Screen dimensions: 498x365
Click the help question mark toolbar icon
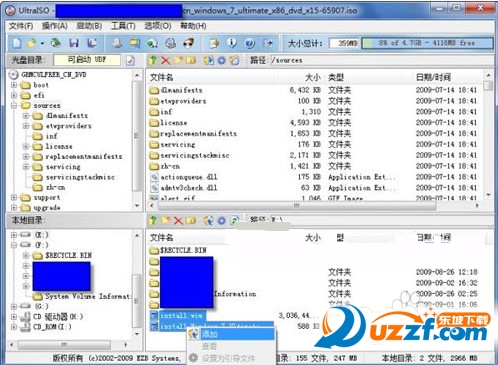(250, 43)
